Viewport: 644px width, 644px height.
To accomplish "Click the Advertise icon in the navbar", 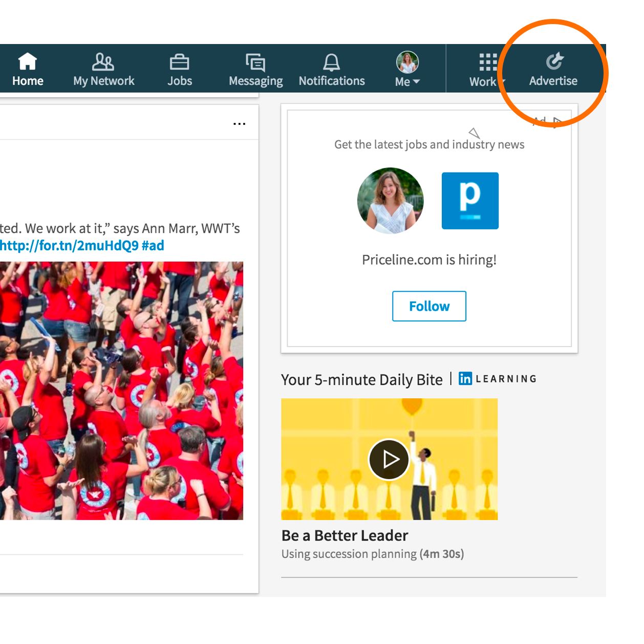I will coord(554,61).
